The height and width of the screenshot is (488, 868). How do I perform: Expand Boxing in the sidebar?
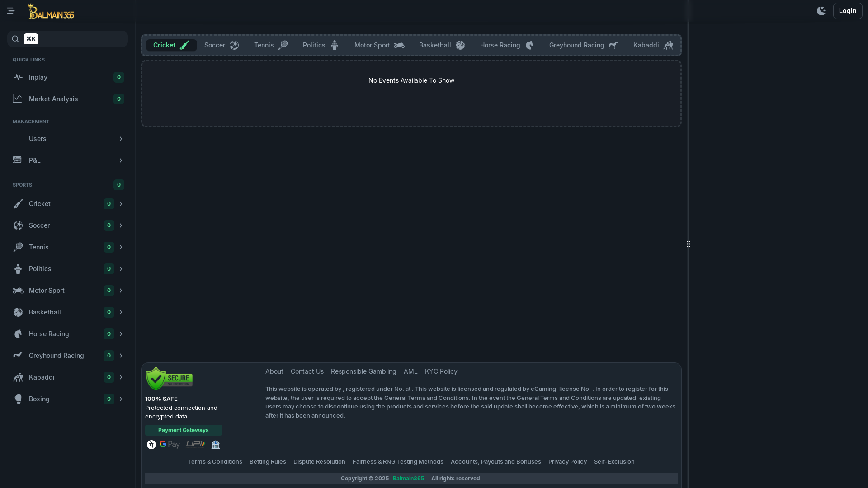click(x=121, y=399)
